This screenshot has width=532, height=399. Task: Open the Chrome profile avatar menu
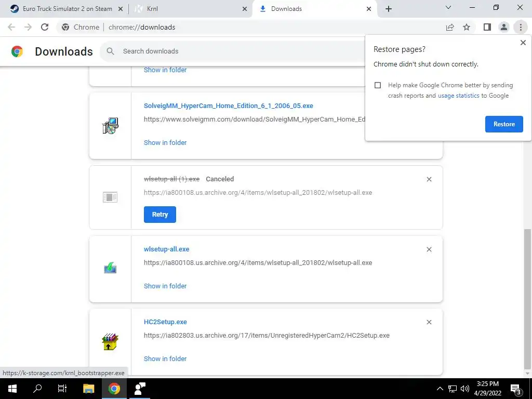pyautogui.click(x=504, y=27)
